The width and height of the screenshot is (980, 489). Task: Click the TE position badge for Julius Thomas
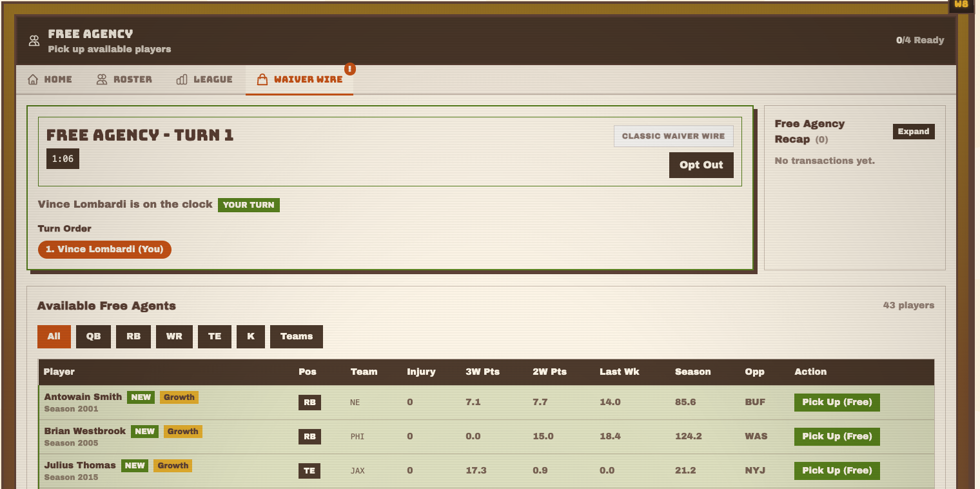(309, 470)
